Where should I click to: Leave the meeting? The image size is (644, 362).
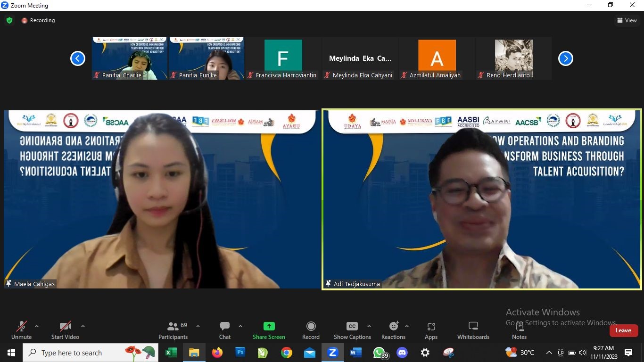623,330
